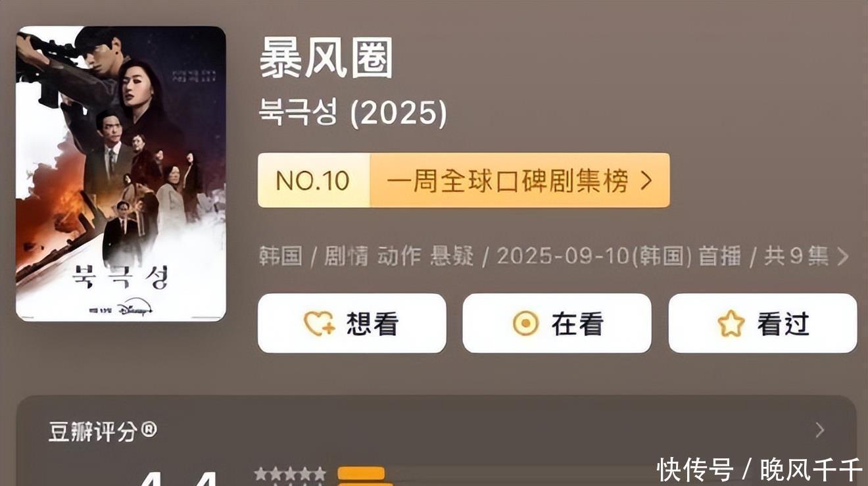Tap the star icon on 看过

coord(731,324)
